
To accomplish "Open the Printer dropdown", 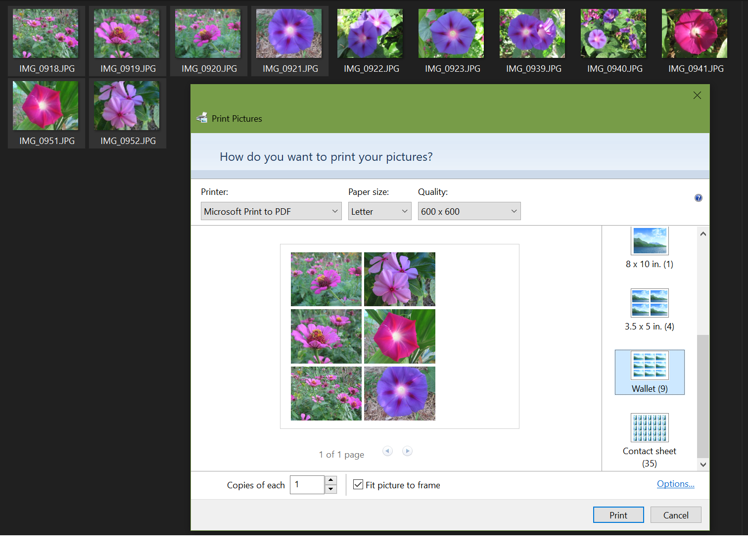I will click(271, 211).
